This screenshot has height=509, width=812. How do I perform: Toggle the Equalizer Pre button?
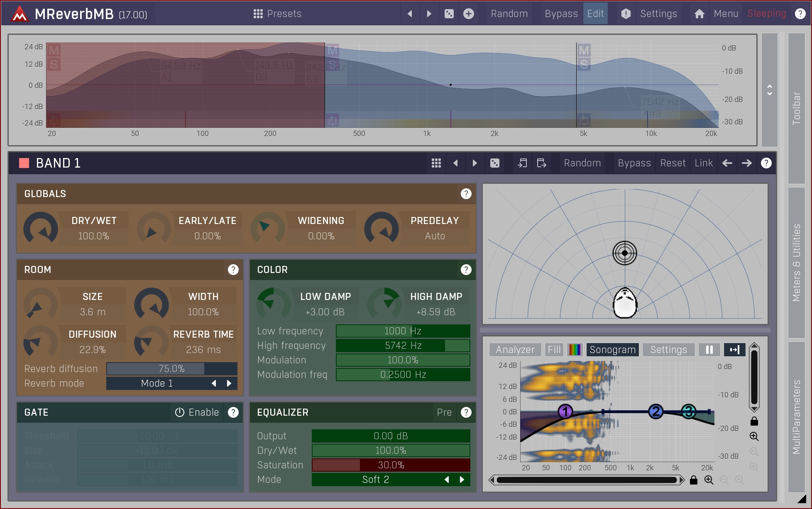tap(444, 412)
